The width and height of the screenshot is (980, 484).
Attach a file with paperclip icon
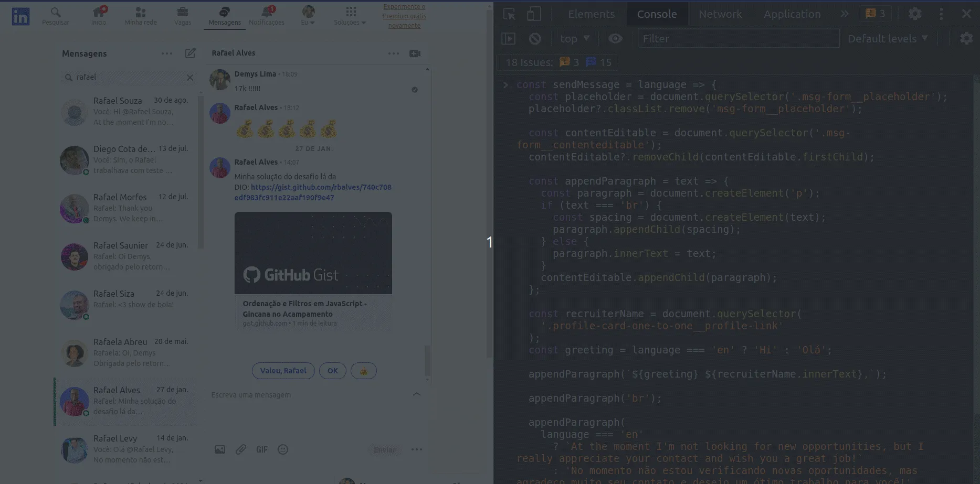[x=241, y=449]
